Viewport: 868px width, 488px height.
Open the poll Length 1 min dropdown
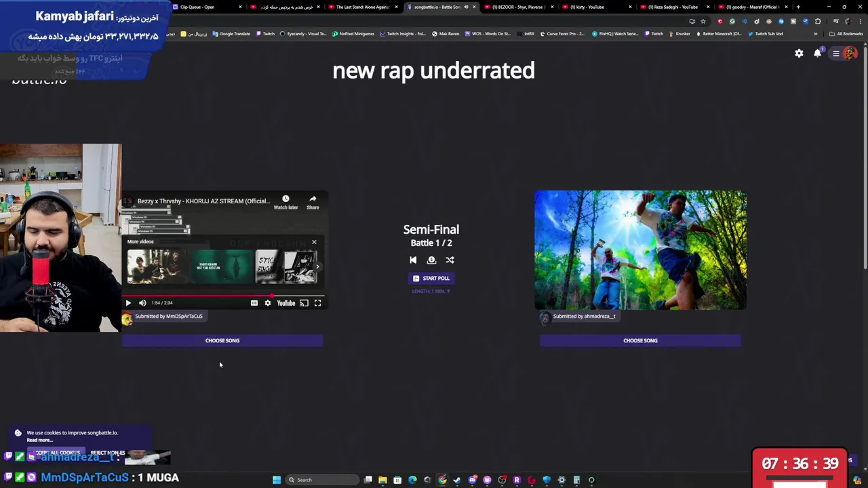pyautogui.click(x=431, y=291)
